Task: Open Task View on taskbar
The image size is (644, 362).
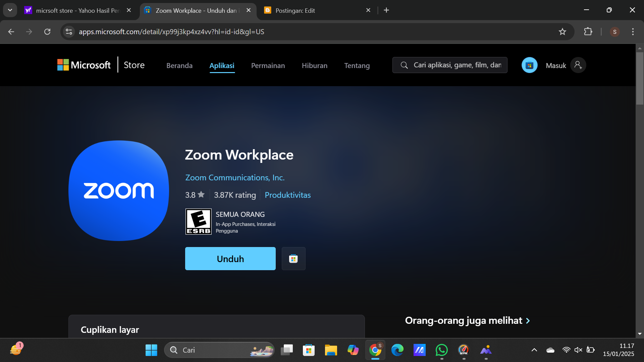Action: [287, 350]
